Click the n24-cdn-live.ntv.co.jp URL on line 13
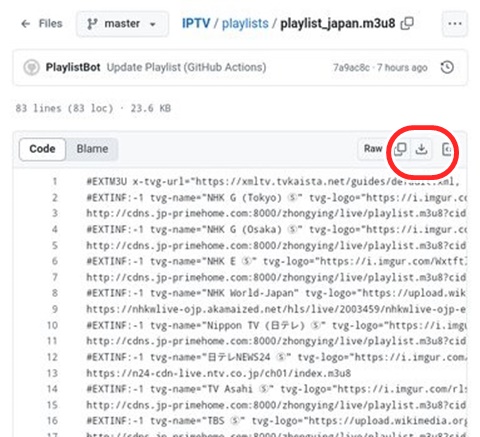 [219, 373]
